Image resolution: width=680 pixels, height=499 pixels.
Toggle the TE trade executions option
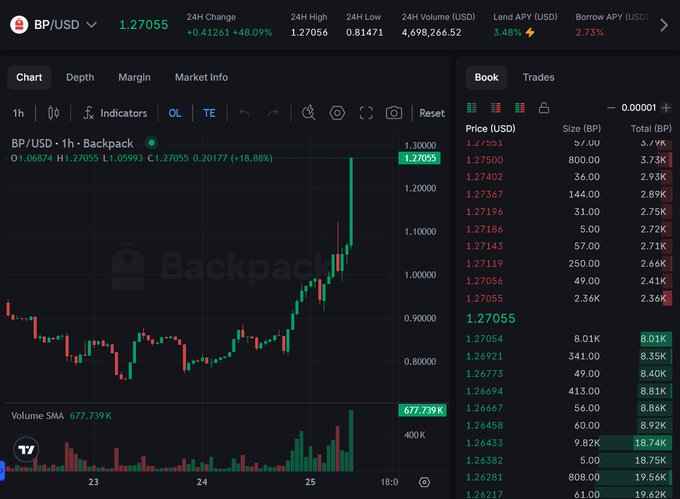click(209, 113)
